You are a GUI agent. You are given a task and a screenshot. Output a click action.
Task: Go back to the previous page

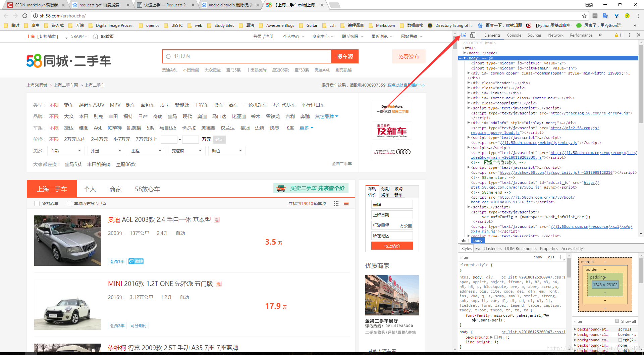point(6,16)
